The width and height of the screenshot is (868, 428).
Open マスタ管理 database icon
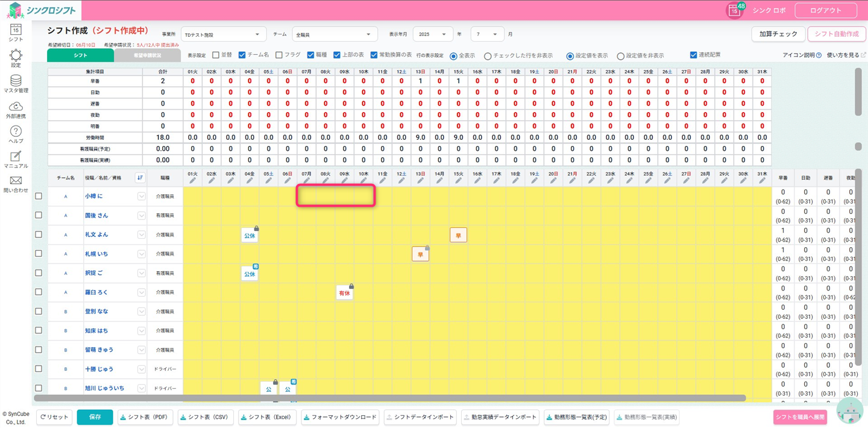tap(16, 81)
